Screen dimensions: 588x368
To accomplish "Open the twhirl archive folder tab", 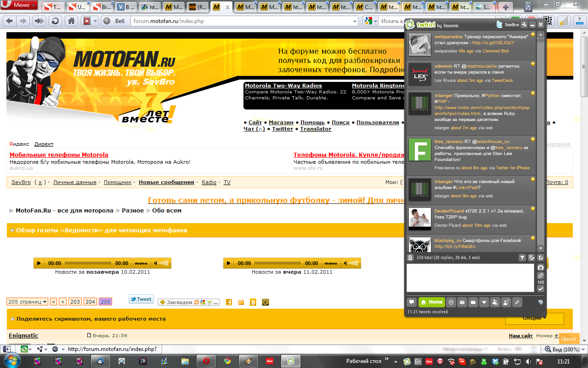I will point(473,302).
